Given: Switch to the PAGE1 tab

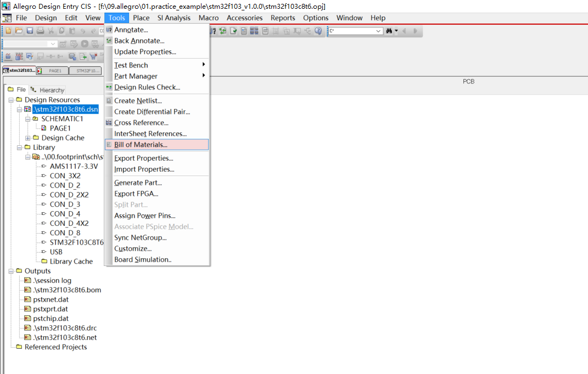Looking at the screenshot, I should click(x=53, y=70).
